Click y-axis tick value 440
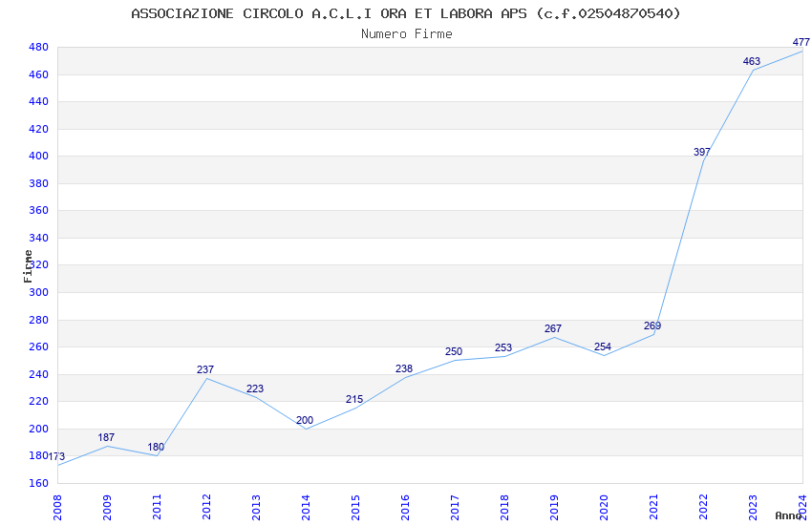The image size is (812, 525). pyautogui.click(x=39, y=102)
